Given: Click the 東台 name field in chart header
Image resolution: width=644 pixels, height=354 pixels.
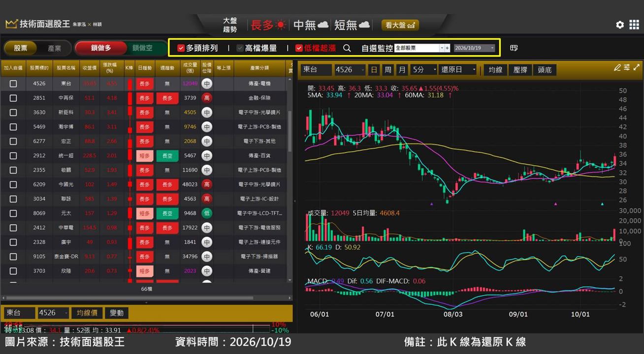Looking at the screenshot, I should click(316, 70).
